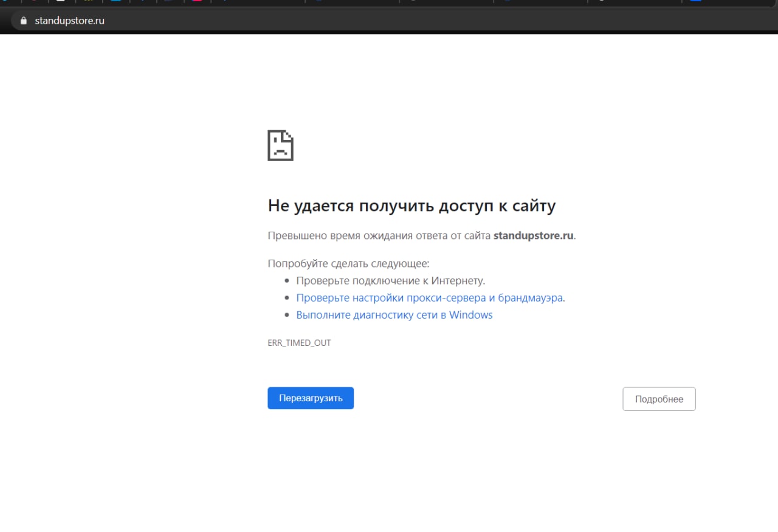Click the ERR_TIMED_OUT error code text

click(x=299, y=343)
